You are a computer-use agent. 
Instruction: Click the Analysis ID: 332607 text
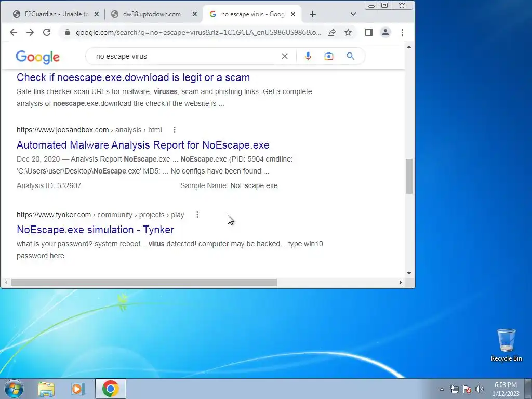pyautogui.click(x=49, y=185)
